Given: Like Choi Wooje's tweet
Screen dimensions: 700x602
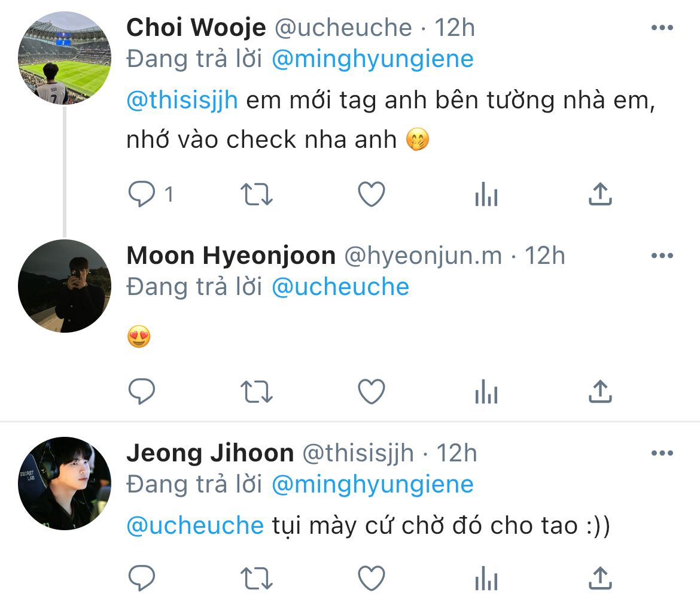Looking at the screenshot, I should point(371,194).
